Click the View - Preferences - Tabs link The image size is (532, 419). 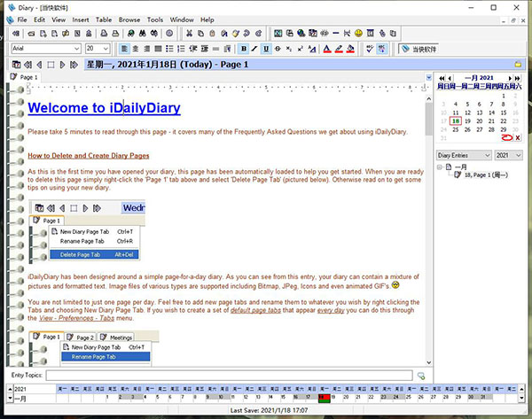pos(76,318)
